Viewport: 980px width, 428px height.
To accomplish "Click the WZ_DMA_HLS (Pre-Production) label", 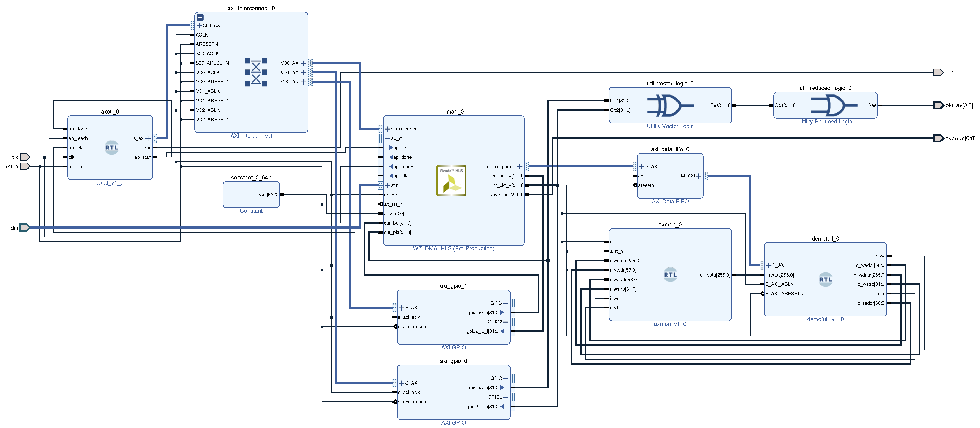I will (453, 249).
